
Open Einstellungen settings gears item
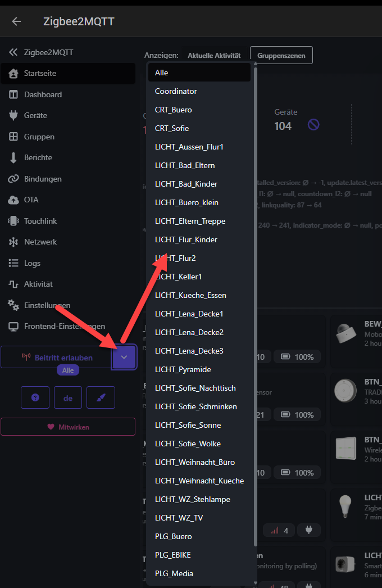pos(47,305)
